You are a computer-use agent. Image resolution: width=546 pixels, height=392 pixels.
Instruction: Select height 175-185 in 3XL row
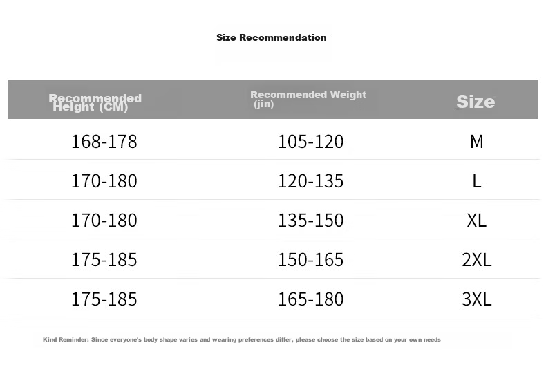(x=104, y=299)
